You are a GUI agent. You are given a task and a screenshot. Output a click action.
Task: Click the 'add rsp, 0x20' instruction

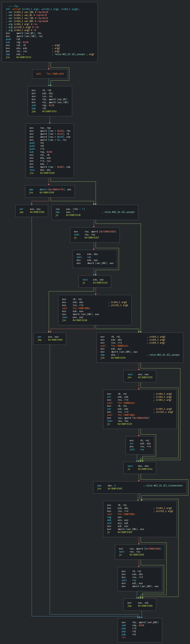tap(43, 105)
